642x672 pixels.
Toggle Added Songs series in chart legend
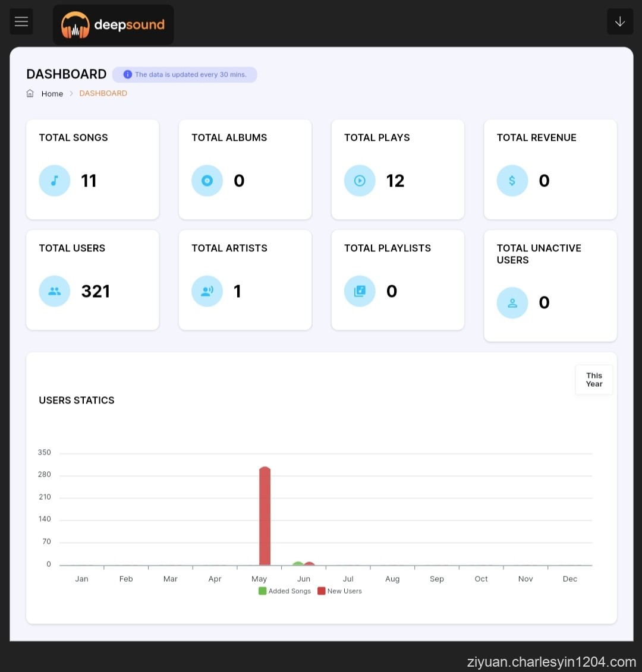(x=285, y=591)
